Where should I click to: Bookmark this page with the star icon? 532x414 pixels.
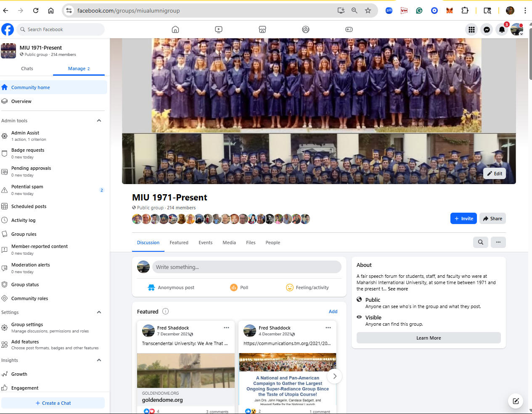coord(368,11)
